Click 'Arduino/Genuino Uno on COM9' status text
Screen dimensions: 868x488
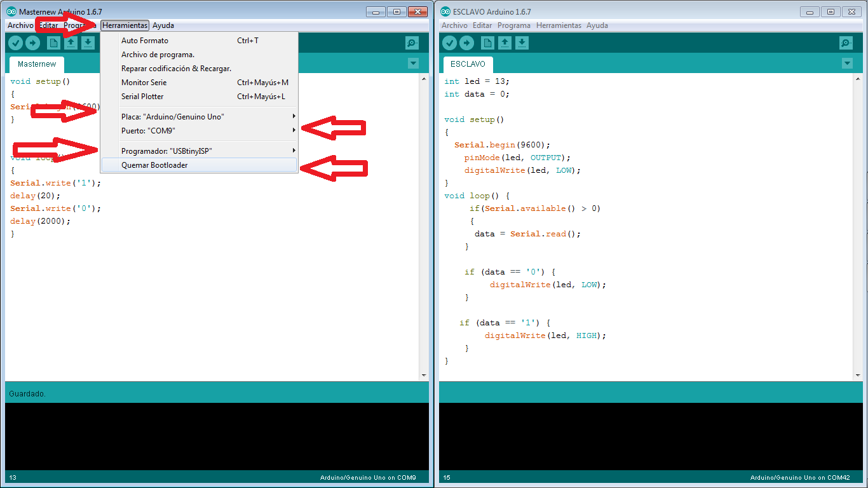coord(368,478)
